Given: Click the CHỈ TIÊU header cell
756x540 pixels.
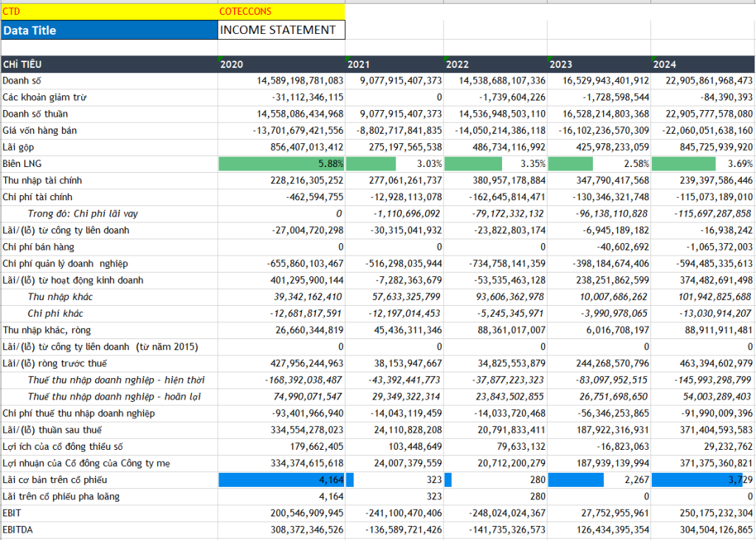Looking at the screenshot, I should click(109, 64).
